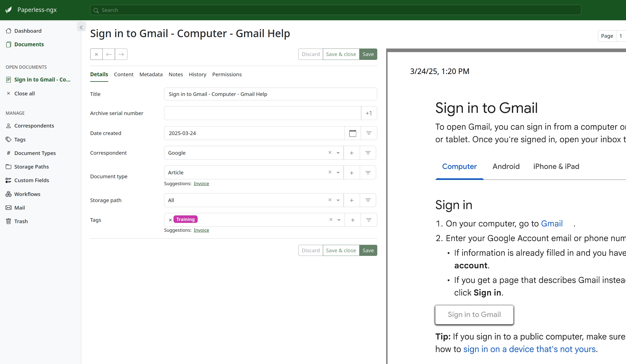Expand the Storage path dropdown

click(x=338, y=200)
